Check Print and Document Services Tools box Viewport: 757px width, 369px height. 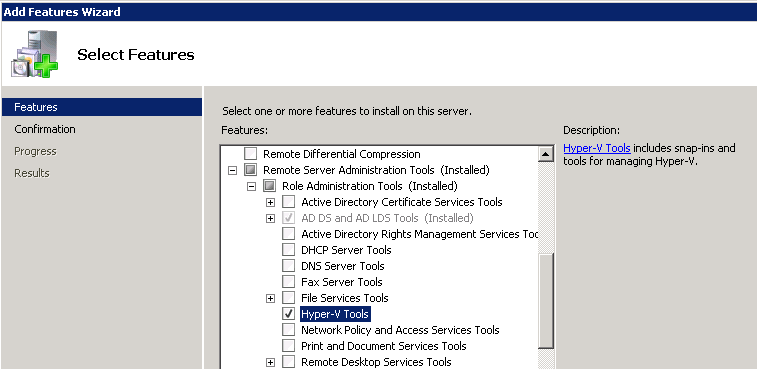point(288,346)
